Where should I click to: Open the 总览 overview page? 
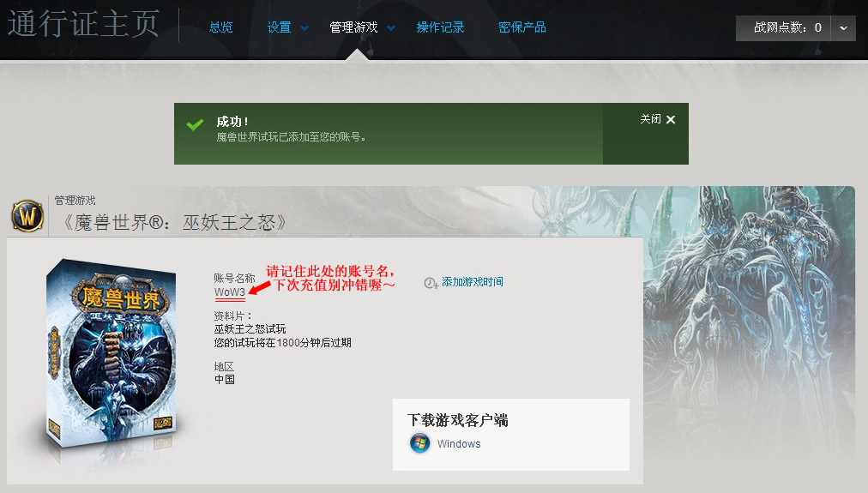click(220, 27)
